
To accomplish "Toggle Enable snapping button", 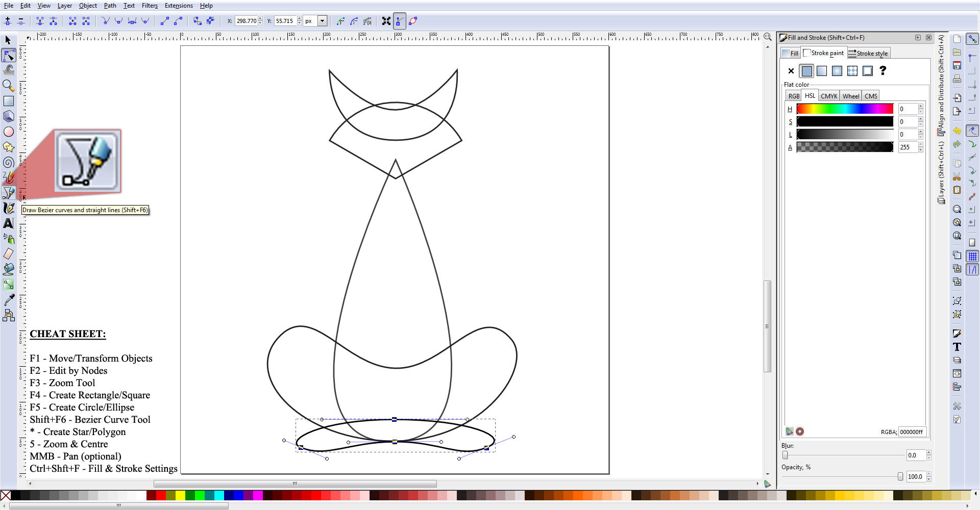I will [x=972, y=39].
